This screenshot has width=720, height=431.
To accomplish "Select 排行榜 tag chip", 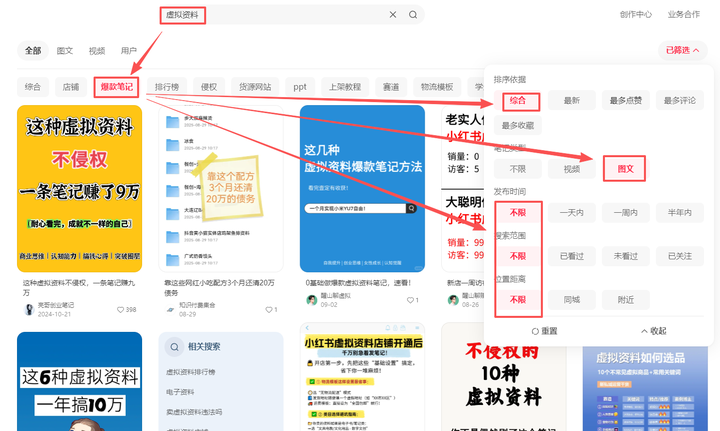I will coord(167,87).
